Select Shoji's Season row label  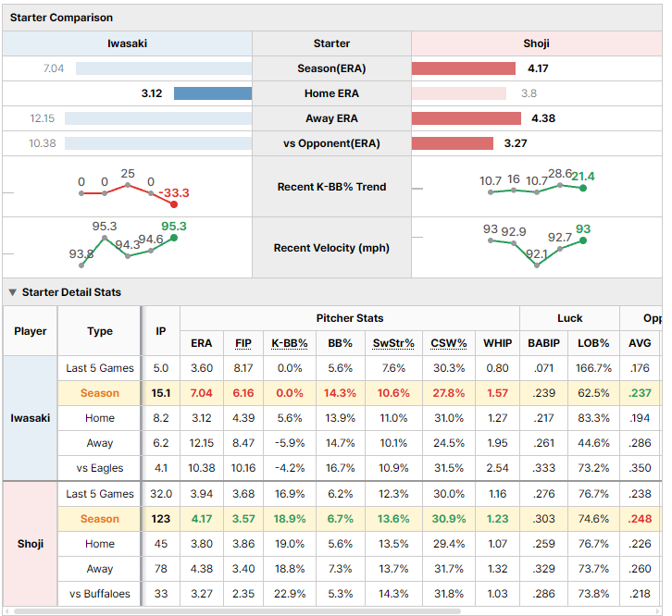pyautogui.click(x=99, y=519)
